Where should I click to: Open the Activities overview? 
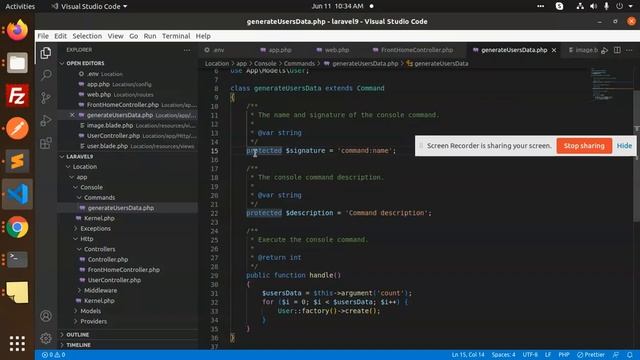20,6
